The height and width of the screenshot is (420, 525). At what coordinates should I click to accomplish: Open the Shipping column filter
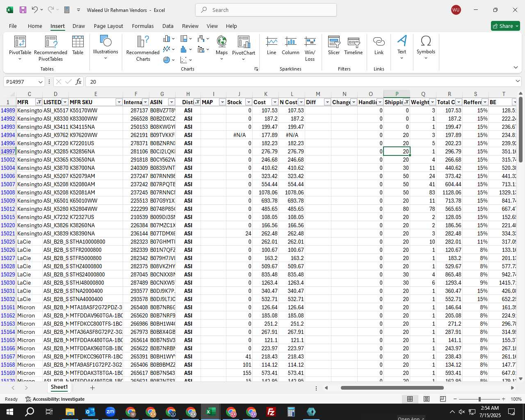coord(406,102)
